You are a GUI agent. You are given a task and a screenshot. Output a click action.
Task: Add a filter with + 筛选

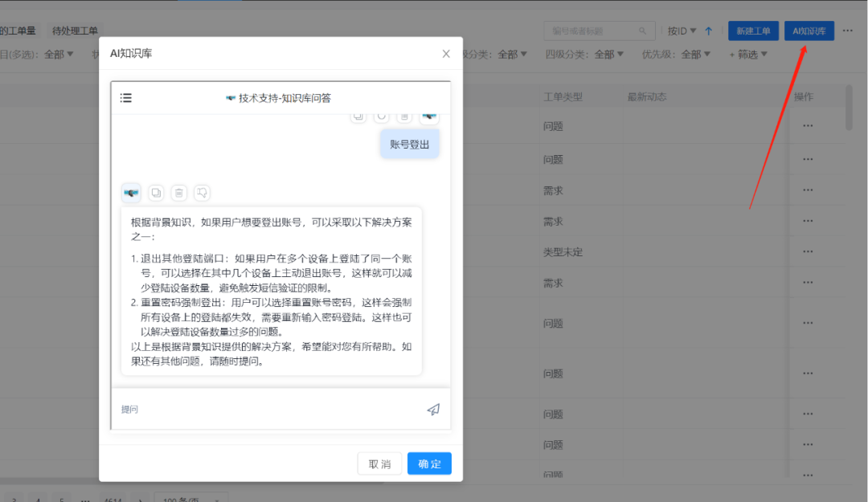(748, 55)
